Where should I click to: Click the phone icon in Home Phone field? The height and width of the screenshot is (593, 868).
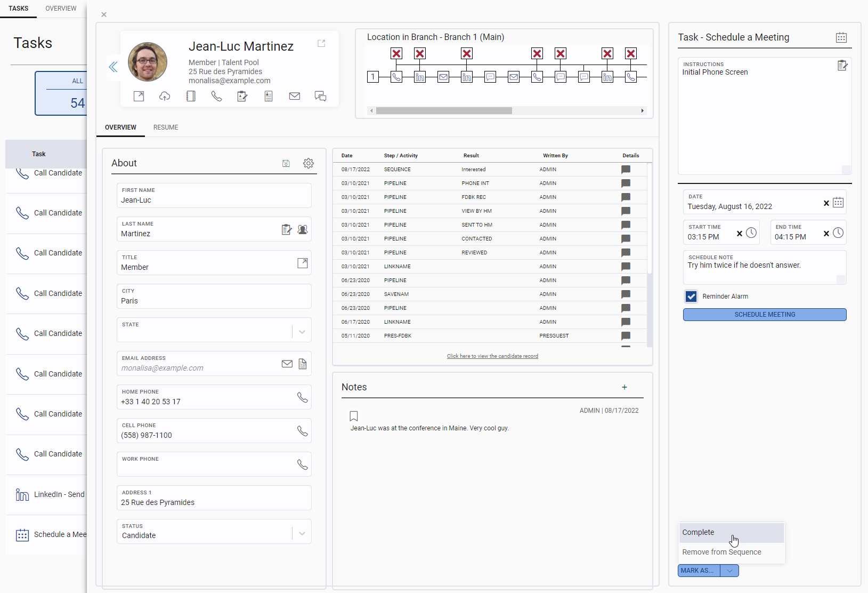coord(302,397)
